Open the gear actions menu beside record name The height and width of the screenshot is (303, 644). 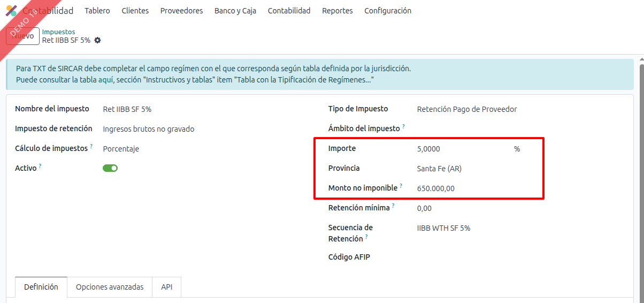pos(97,40)
